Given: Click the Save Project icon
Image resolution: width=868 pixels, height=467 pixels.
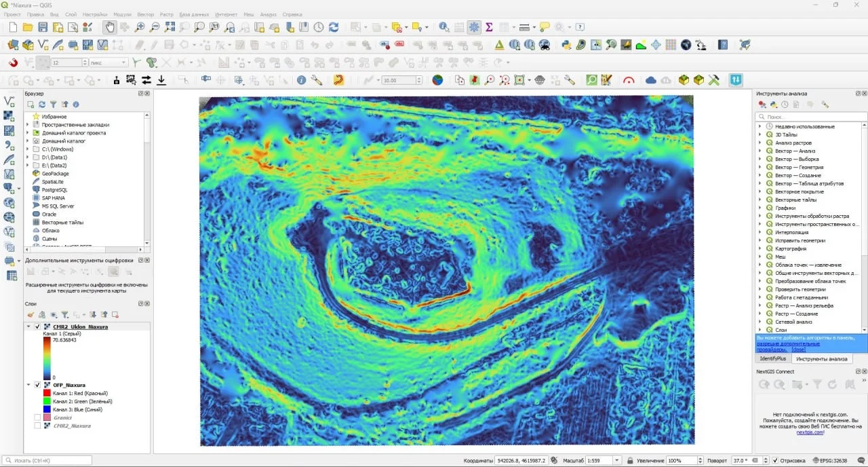Looking at the screenshot, I should 42,27.
